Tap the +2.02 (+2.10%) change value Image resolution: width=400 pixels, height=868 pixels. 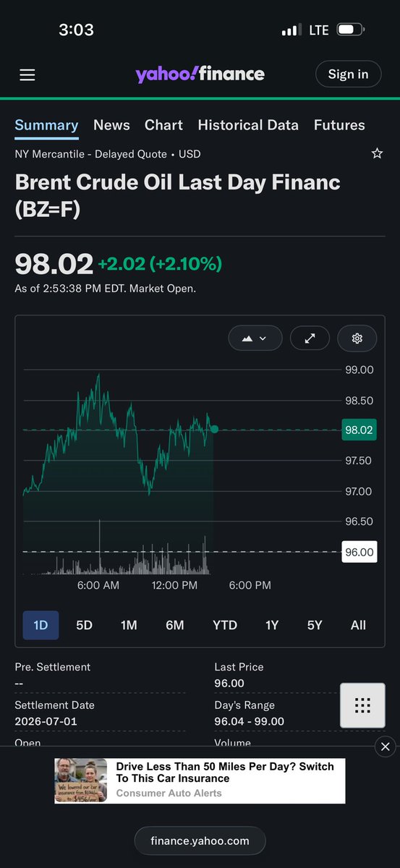tap(160, 264)
